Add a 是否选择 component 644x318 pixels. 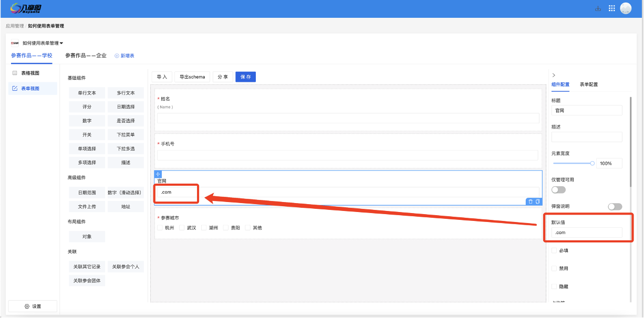(x=126, y=121)
